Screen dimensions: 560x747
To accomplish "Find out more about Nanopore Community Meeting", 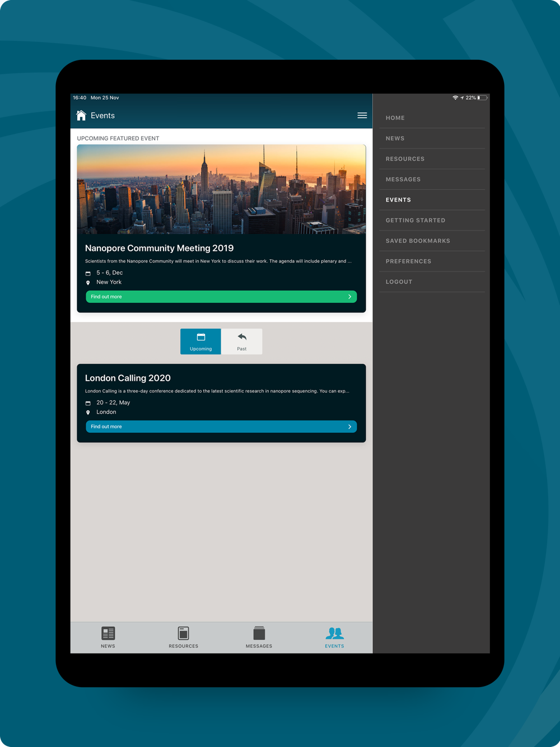I will tap(221, 297).
